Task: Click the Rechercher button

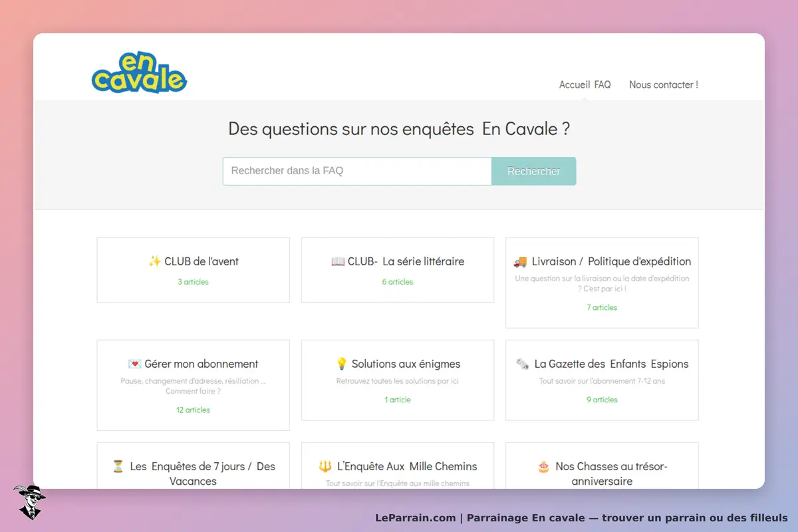Action: click(533, 171)
